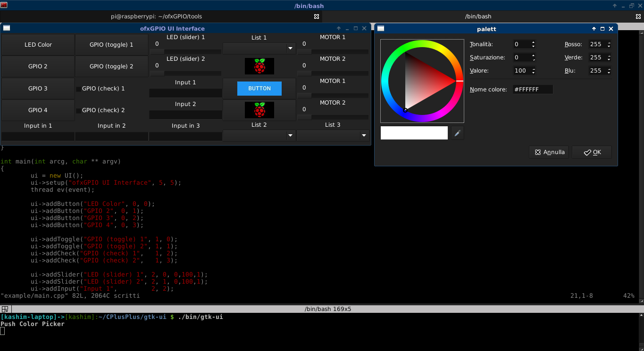Close the pi@raspberrypi terminal tab

click(317, 16)
